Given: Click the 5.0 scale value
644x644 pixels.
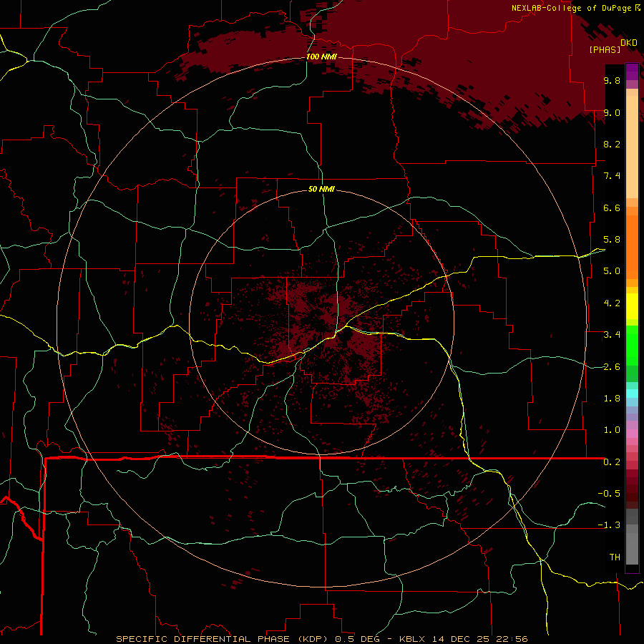Looking at the screenshot, I should click(612, 271).
